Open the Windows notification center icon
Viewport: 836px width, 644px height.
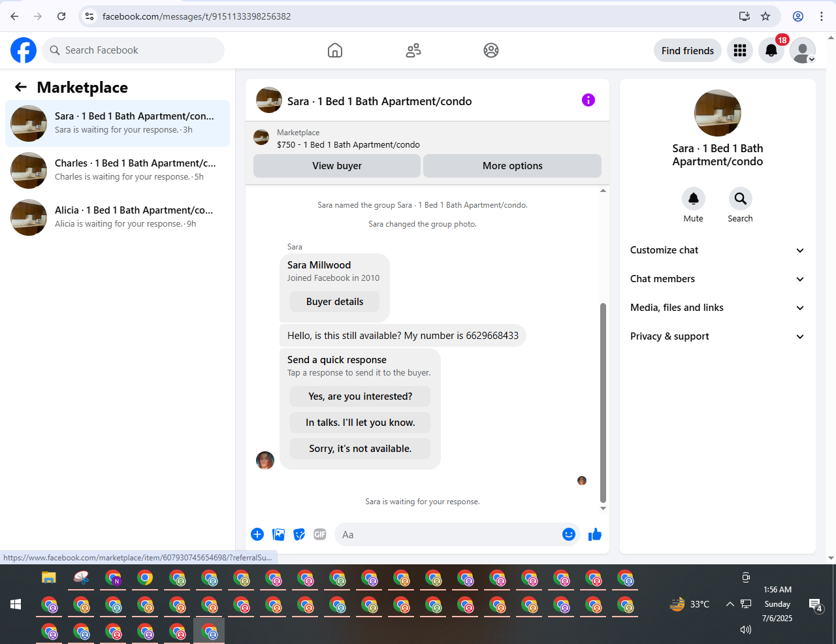815,605
